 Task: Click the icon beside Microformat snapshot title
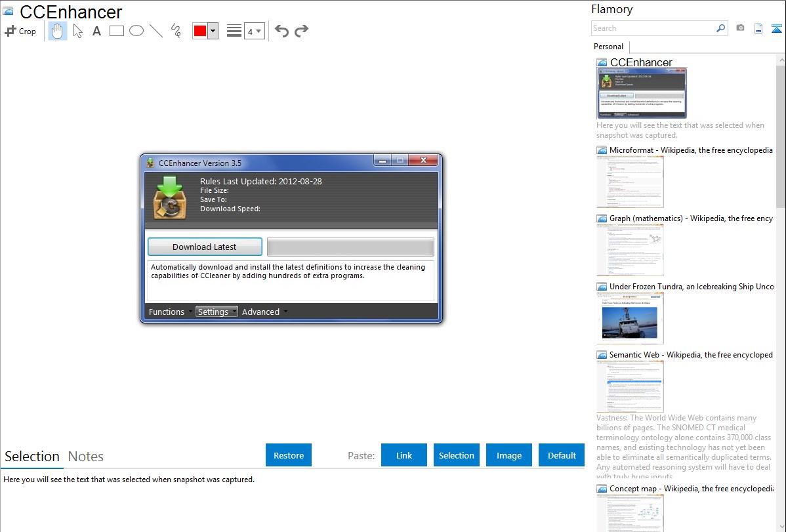pyautogui.click(x=602, y=150)
